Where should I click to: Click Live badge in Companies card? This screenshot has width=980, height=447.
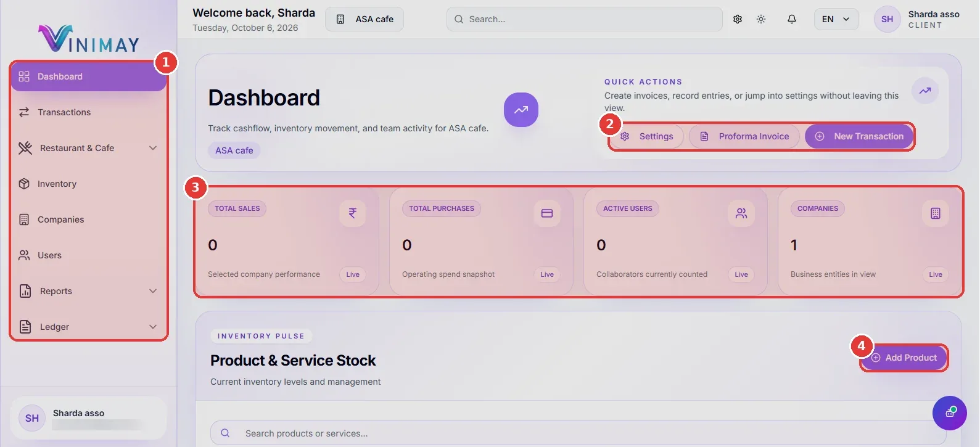pos(936,274)
